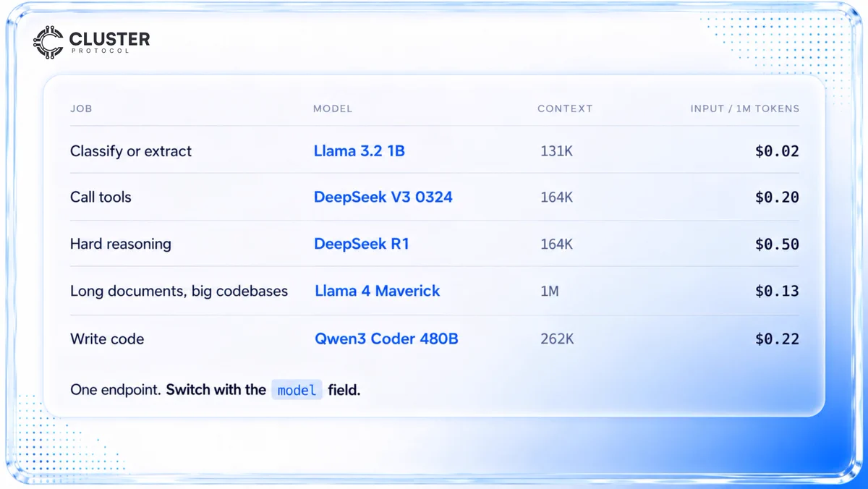This screenshot has width=868, height=489.
Task: Click the 131K context value
Action: (557, 151)
